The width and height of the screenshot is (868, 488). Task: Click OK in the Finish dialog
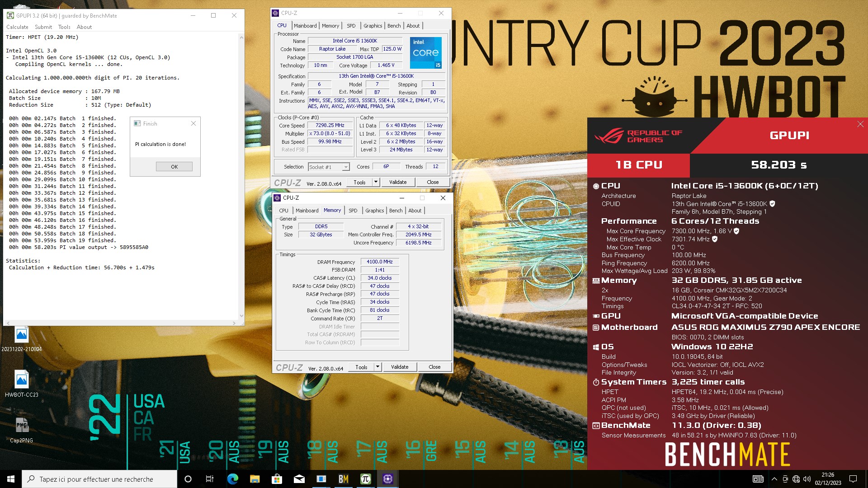pos(174,167)
